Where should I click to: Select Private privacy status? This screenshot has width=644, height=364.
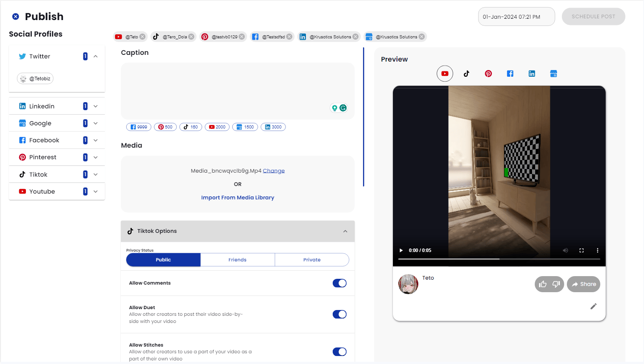click(x=312, y=260)
